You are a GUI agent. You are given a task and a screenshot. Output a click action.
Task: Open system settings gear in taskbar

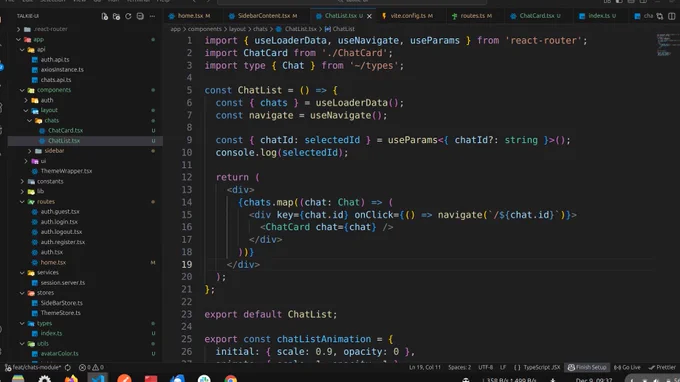click(x=45, y=379)
